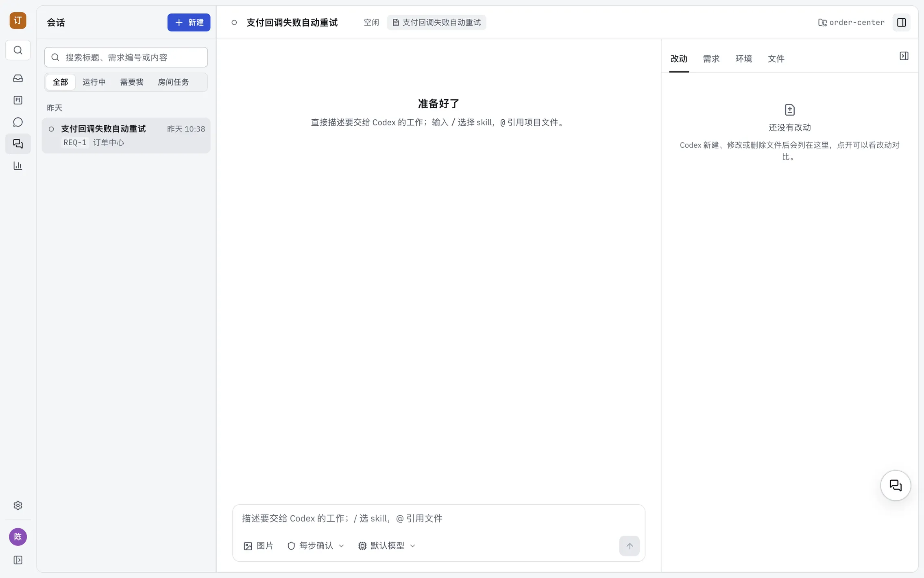Open the inbox tray icon
This screenshot has height=578, width=924.
pyautogui.click(x=18, y=78)
